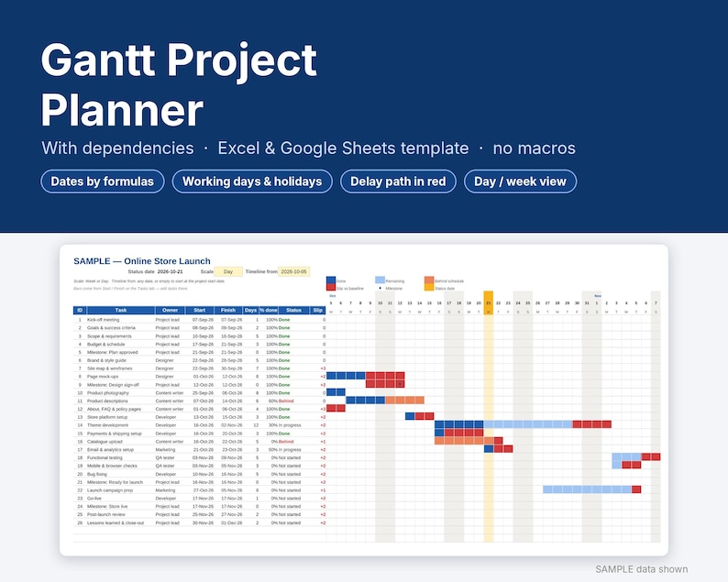Click the Mobile & browser checks task
The width and height of the screenshot is (728, 582).
(x=112, y=466)
